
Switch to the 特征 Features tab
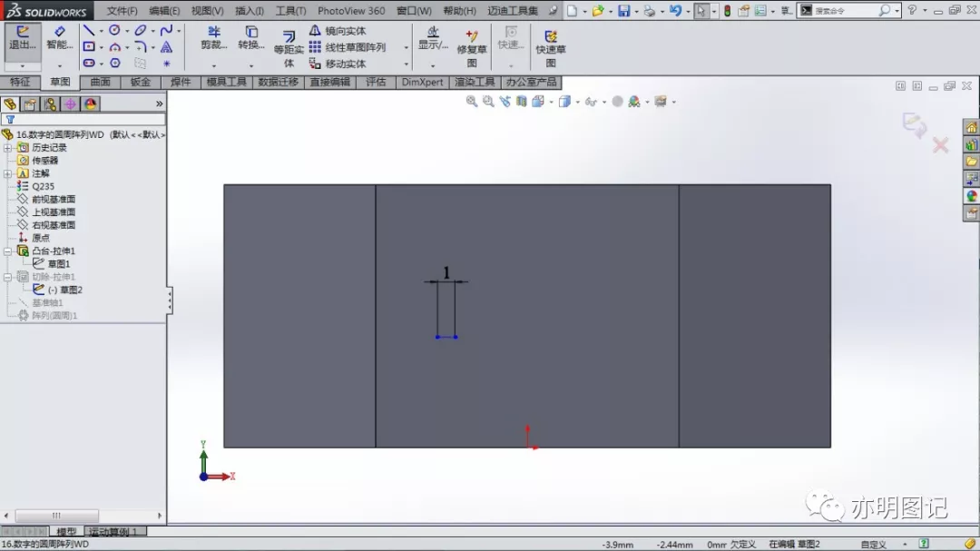point(19,82)
